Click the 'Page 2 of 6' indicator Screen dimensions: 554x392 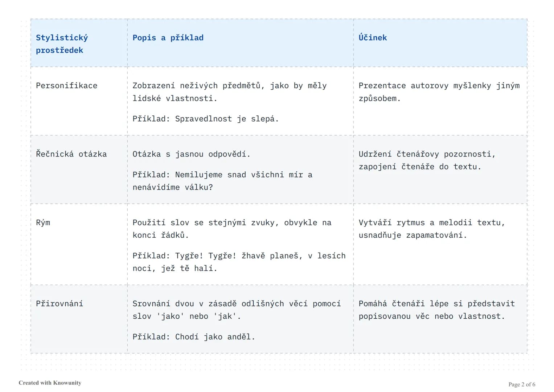coord(522,384)
